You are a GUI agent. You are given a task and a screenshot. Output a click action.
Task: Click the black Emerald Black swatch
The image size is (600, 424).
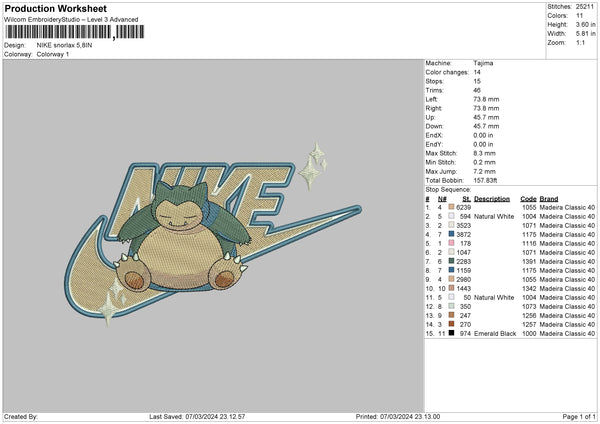(x=452, y=333)
